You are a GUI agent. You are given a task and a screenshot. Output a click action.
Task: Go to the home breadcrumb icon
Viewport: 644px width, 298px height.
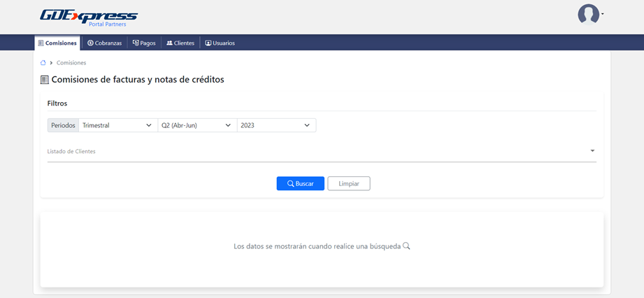tap(43, 63)
